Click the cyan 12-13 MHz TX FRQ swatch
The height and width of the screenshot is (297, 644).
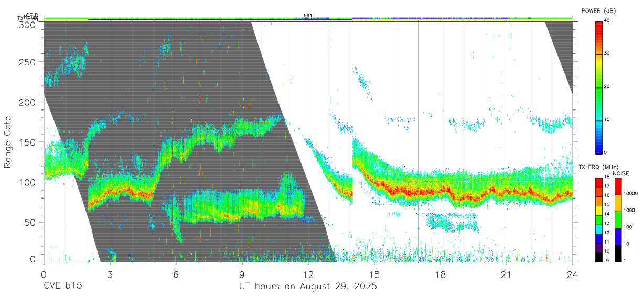pyautogui.click(x=598, y=229)
